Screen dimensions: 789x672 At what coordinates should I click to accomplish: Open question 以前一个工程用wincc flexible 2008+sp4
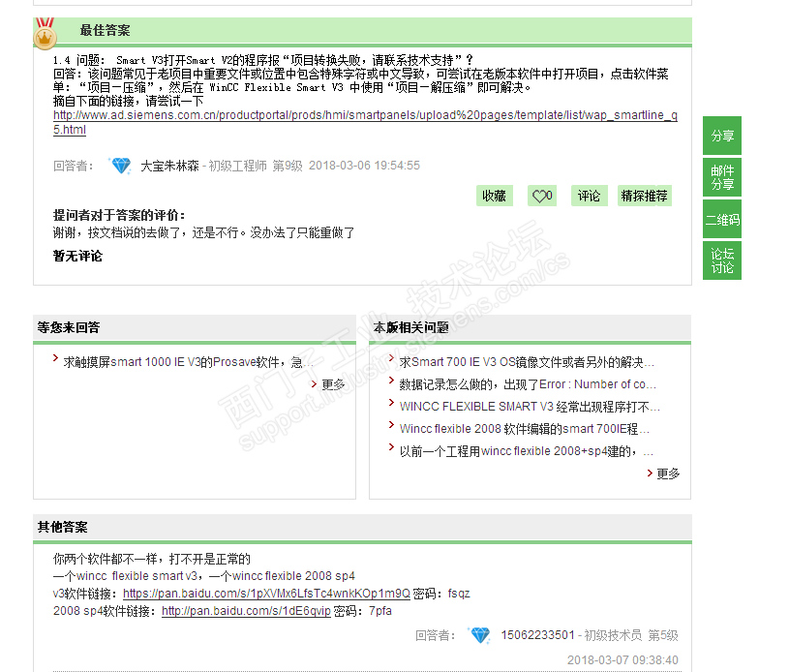click(x=527, y=451)
